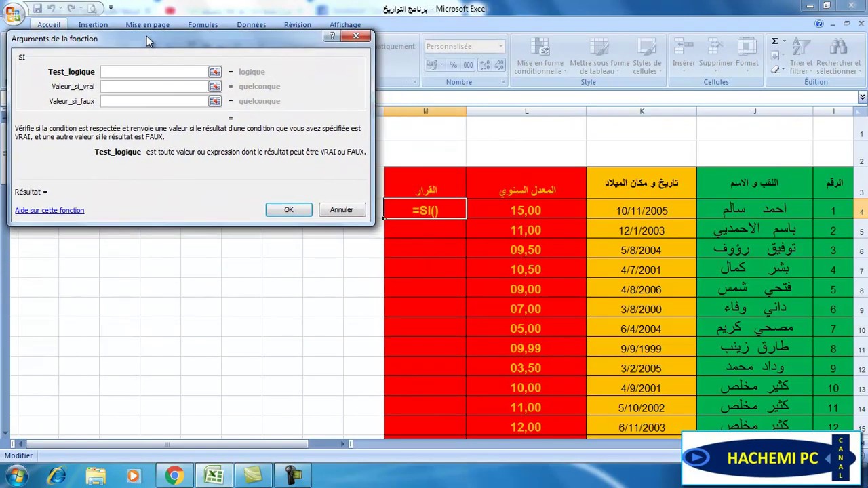Click the increase decimal icon
868x488 pixels.
click(484, 65)
